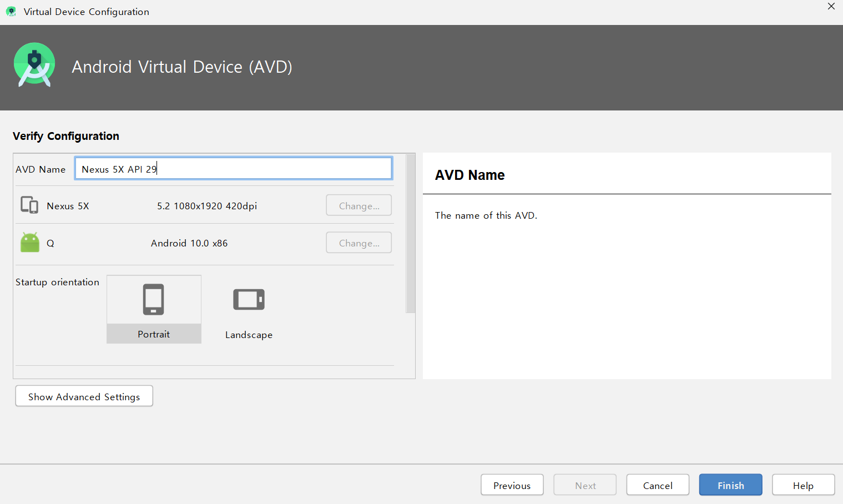The image size is (843, 504).
Task: Click the green Android Q system image icon
Action: coord(30,243)
